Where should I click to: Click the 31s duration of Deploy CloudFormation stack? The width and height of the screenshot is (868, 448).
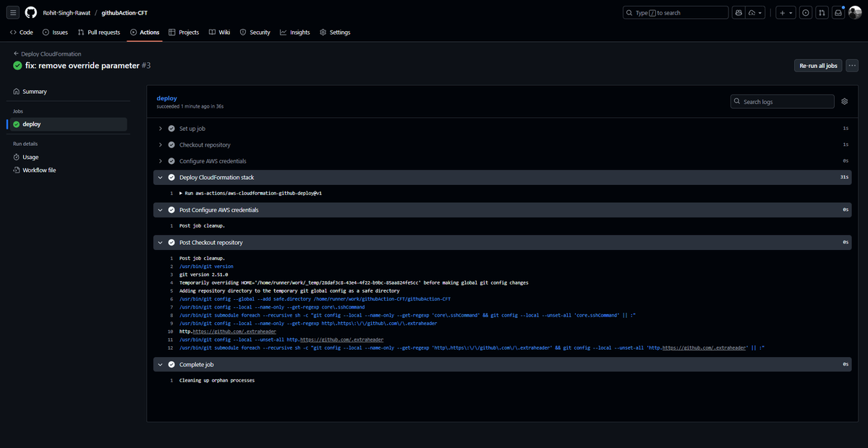click(844, 177)
